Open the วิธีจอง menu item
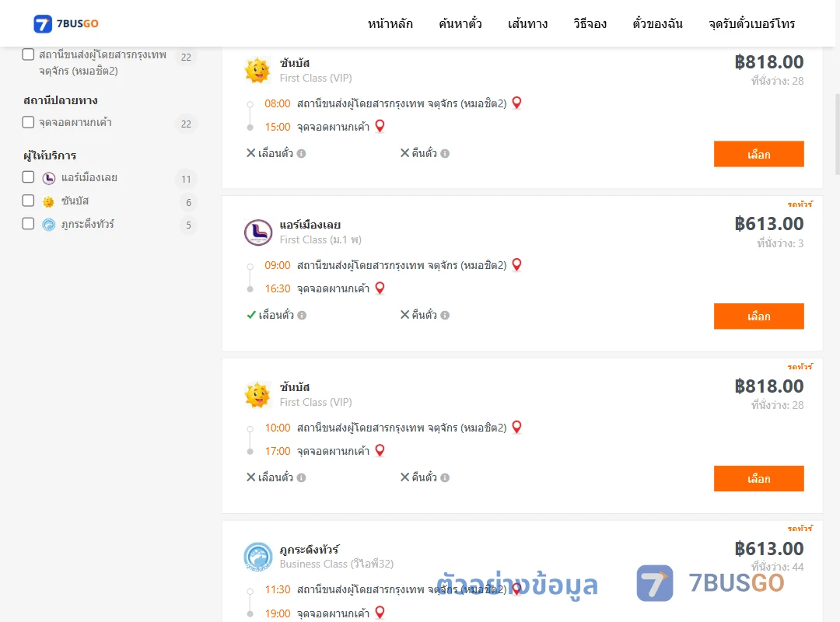This screenshot has height=622, width=840. point(590,23)
